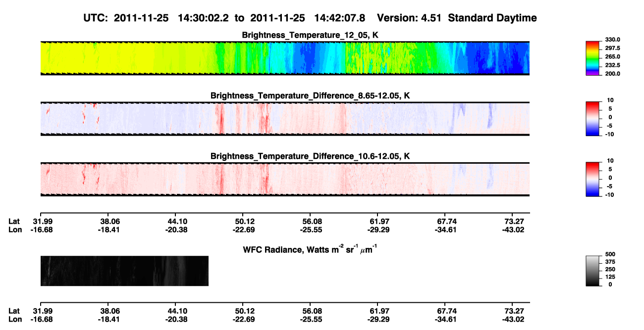644x330 pixels.
Task: Click latitude 67.74 on the bottom axis
Action: point(446,311)
